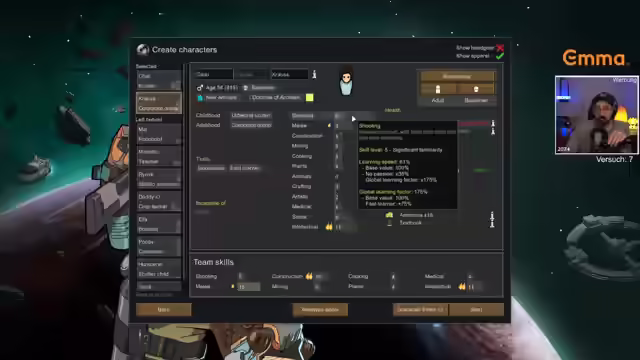Toggle the Show apparel checkbox
Image resolution: width=640 pixels, height=360 pixels.
tap(500, 56)
